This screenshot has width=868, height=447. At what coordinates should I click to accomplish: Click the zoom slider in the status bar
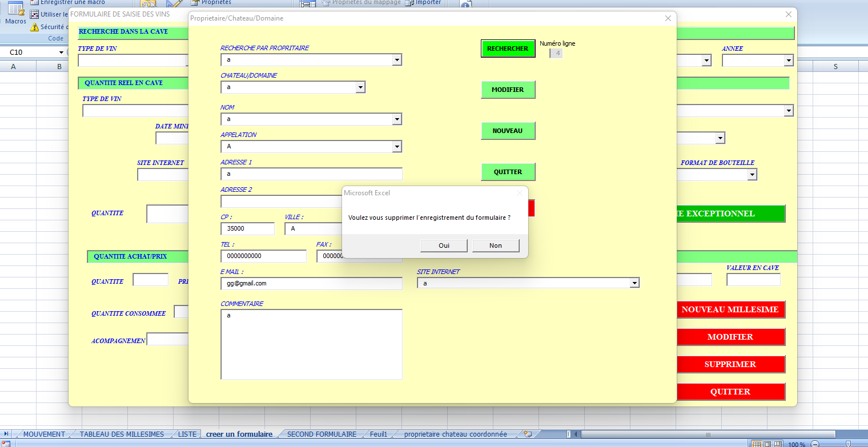848,444
